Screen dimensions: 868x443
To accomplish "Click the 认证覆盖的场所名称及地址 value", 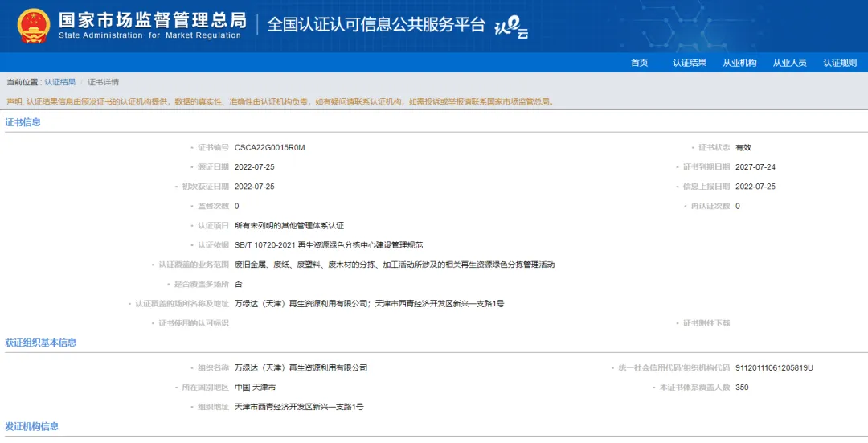I will 369,303.
